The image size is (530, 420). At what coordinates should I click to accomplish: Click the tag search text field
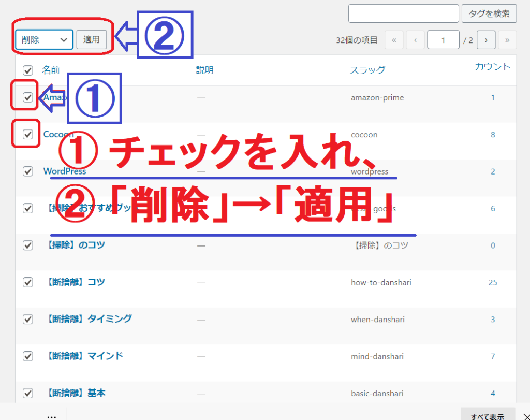click(403, 13)
